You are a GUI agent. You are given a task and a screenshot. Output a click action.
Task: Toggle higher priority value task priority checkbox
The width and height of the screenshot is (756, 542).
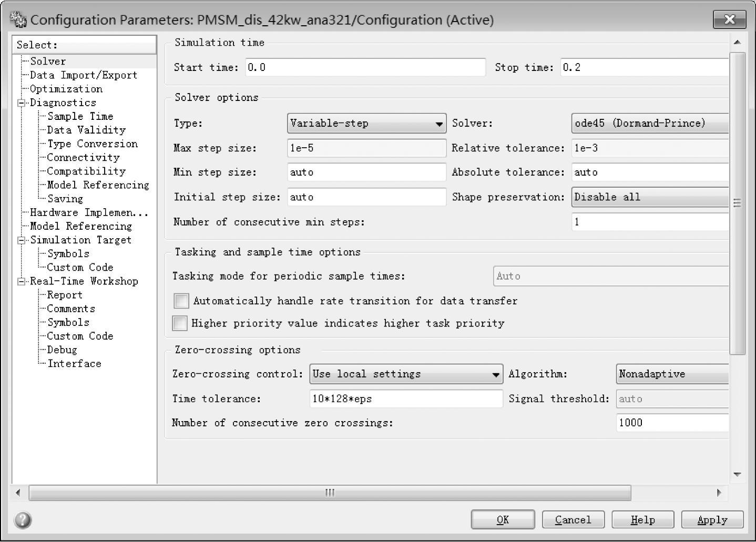coord(180,323)
